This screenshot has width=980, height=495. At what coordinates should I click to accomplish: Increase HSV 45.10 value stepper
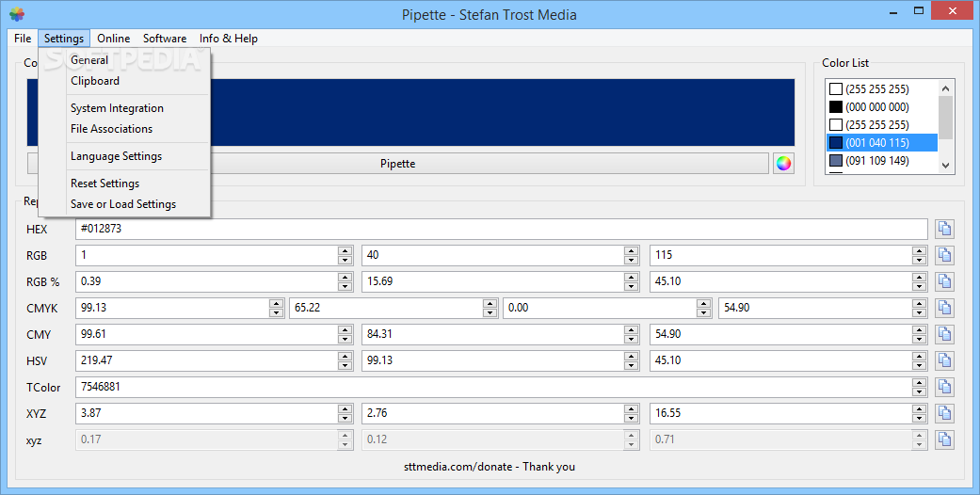click(x=919, y=357)
